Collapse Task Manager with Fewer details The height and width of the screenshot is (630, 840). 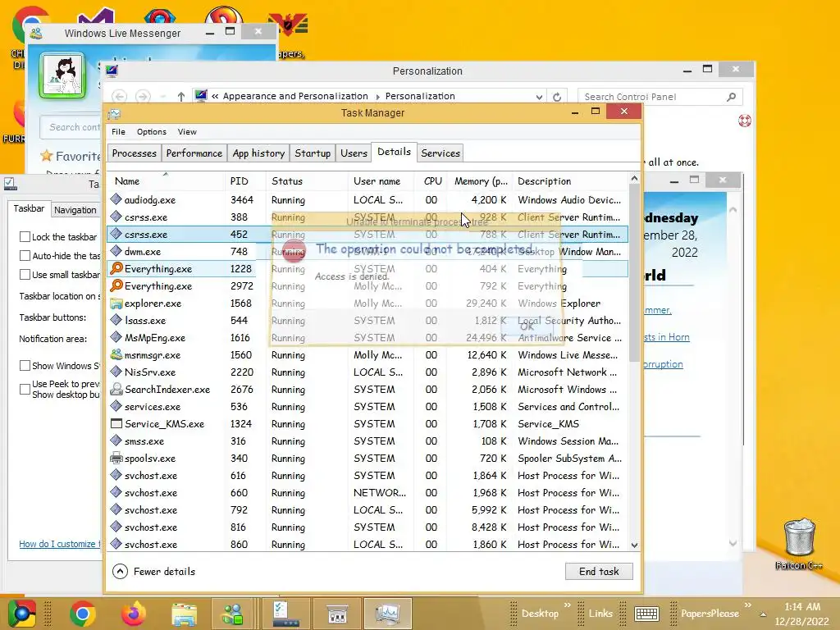click(153, 572)
